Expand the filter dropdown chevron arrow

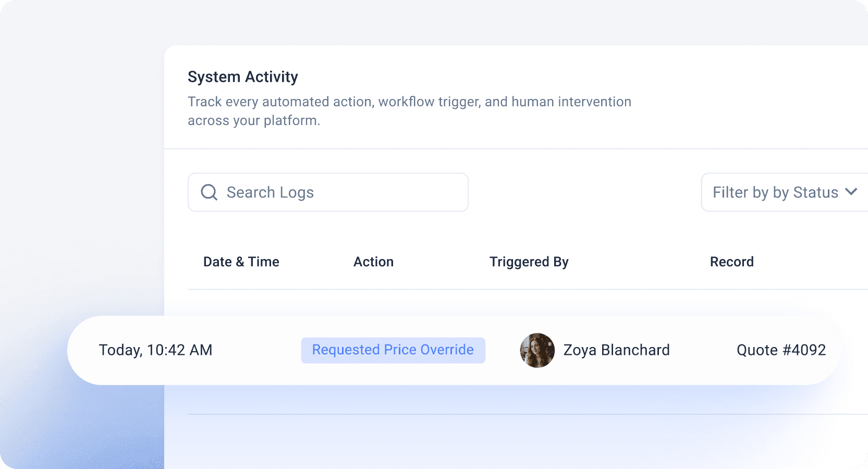coord(851,192)
